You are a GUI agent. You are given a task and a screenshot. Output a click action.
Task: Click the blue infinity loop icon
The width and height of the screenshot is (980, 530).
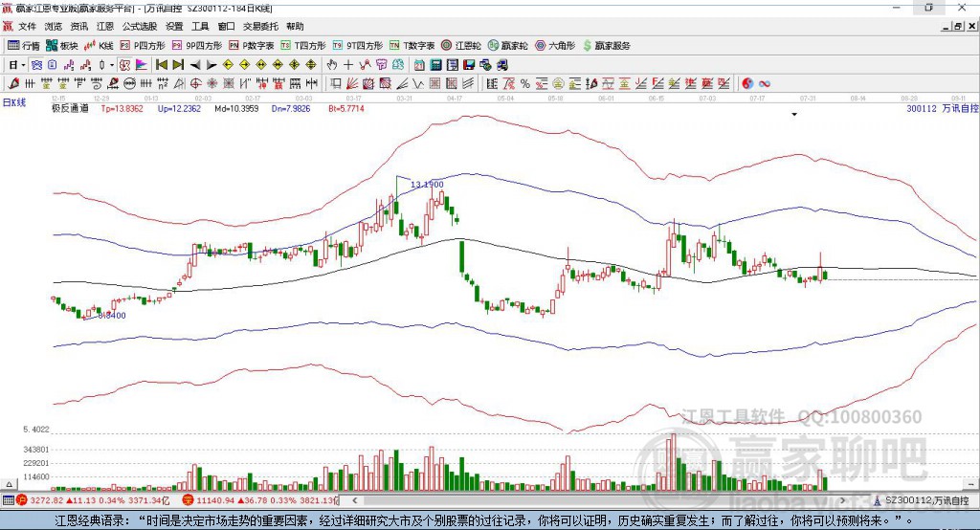(x=765, y=84)
